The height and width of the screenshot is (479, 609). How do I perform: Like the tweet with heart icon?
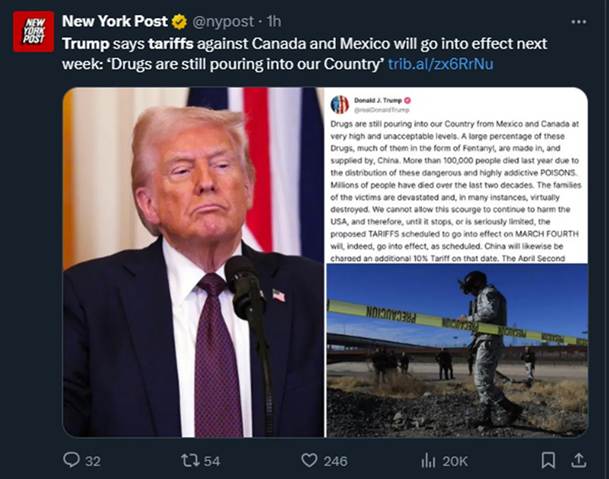(x=310, y=460)
